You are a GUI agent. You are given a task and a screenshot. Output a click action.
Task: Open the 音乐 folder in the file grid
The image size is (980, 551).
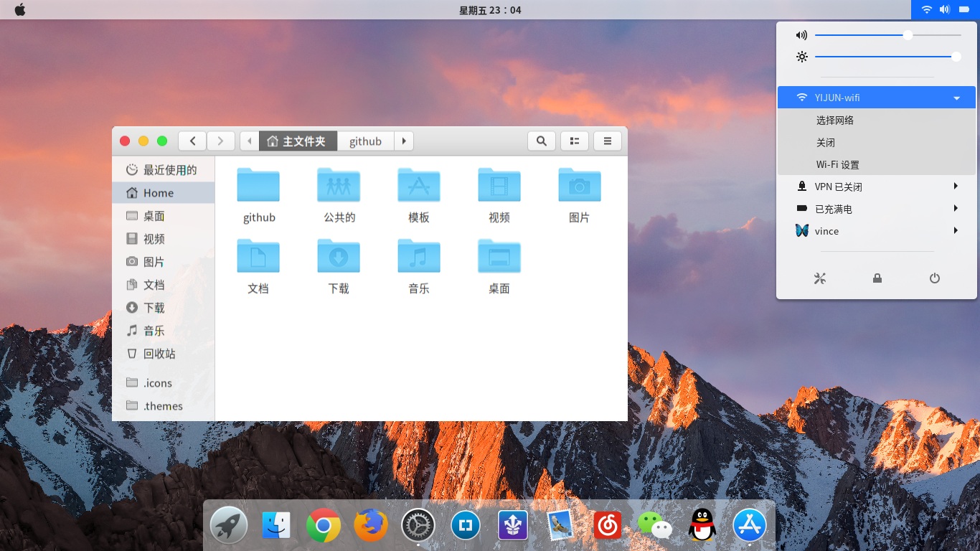tap(419, 257)
